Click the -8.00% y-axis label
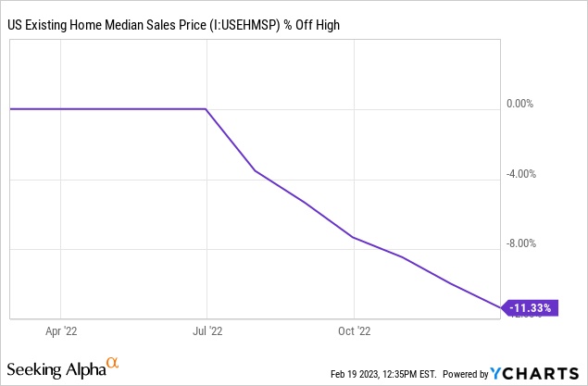588x386 pixels. tap(519, 244)
